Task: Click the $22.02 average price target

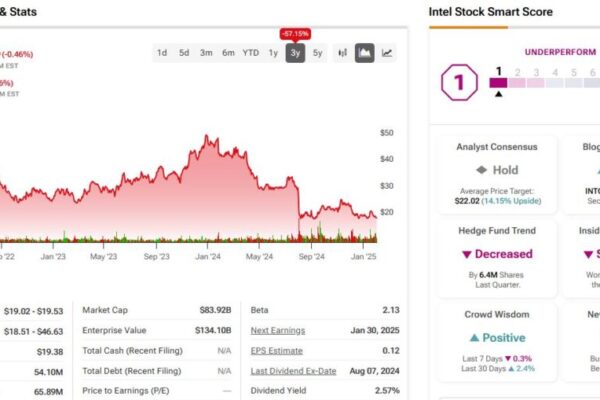Action: point(467,201)
